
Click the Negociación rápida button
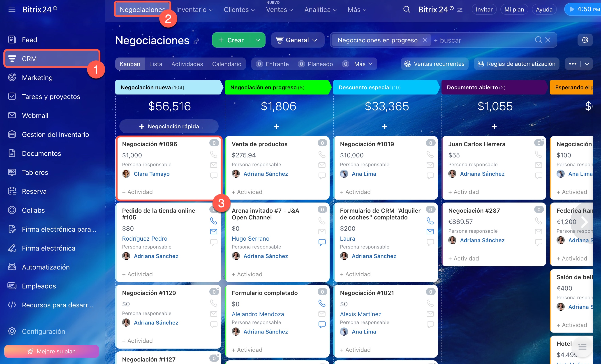(x=169, y=126)
